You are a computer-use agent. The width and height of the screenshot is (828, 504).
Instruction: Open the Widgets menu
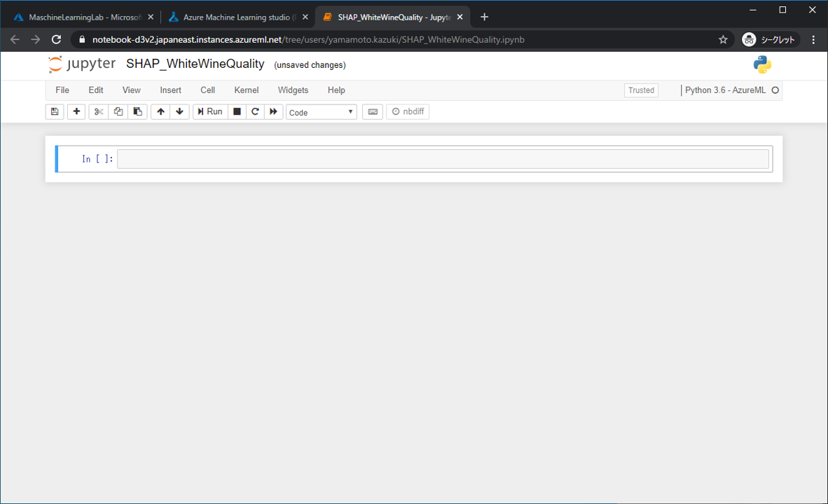pyautogui.click(x=293, y=90)
